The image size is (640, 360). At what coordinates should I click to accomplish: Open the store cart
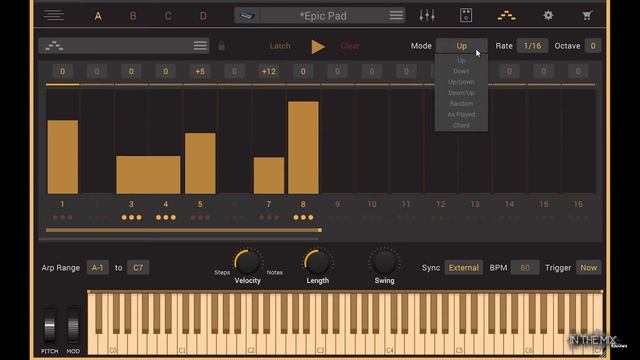(587, 16)
